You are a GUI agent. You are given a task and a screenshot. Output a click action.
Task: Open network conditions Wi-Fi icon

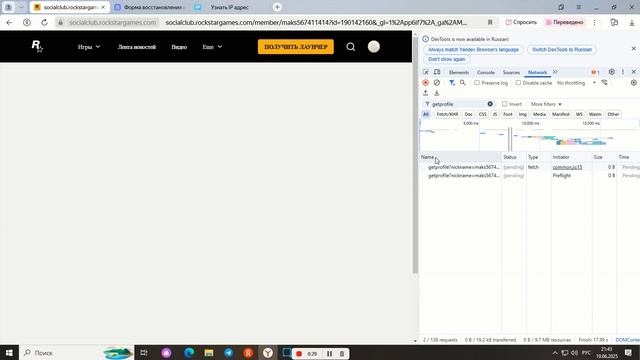click(x=604, y=83)
